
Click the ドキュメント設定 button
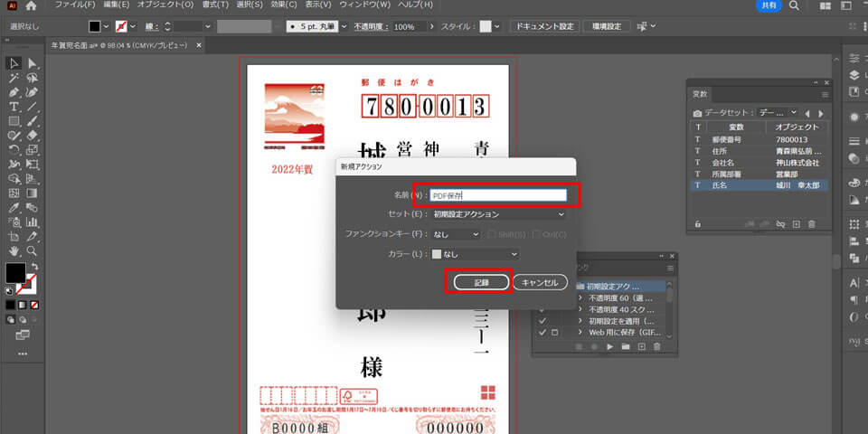(544, 26)
